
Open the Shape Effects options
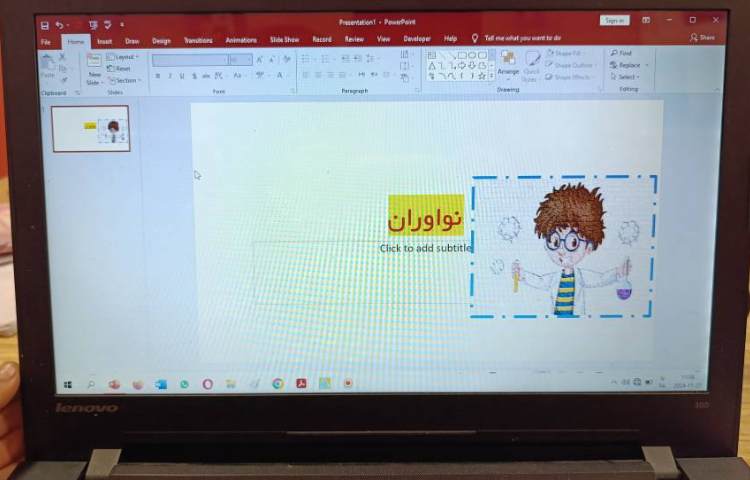coord(570,76)
